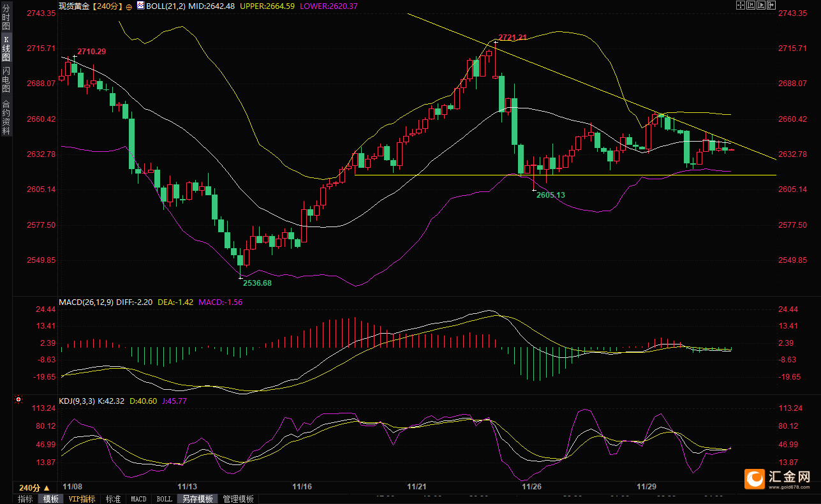The width and height of the screenshot is (821, 504).
Task: Select the 指标 bottom tab
Action: pos(26,499)
